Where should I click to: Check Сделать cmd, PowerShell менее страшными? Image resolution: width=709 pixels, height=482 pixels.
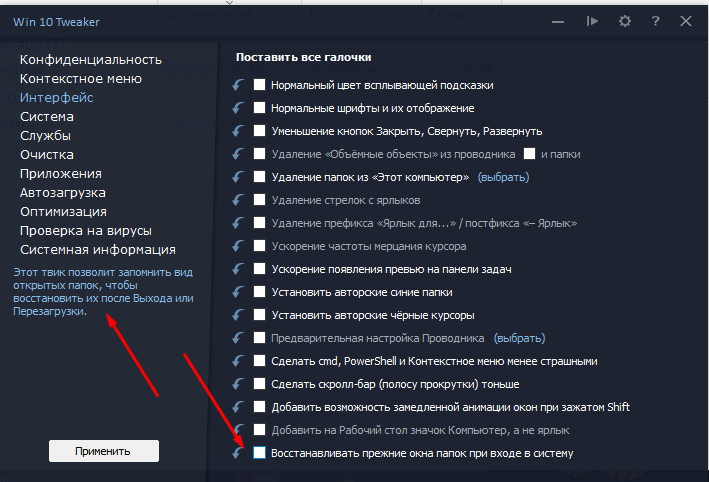(260, 361)
